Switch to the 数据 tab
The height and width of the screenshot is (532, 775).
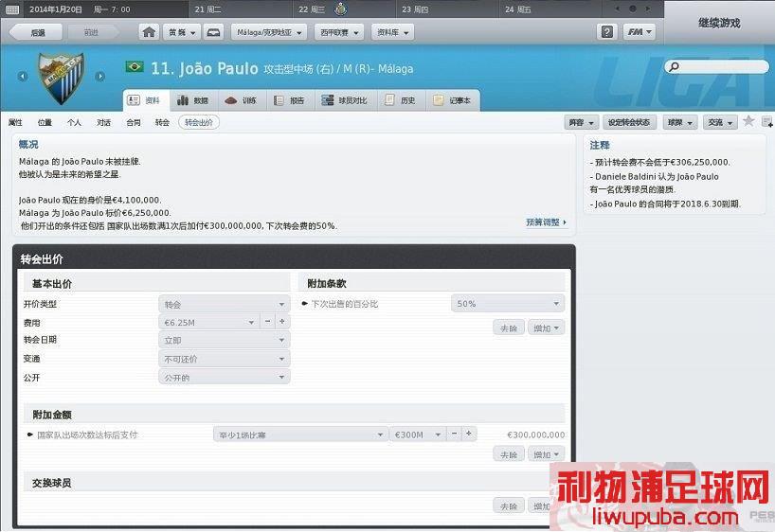coord(193,100)
